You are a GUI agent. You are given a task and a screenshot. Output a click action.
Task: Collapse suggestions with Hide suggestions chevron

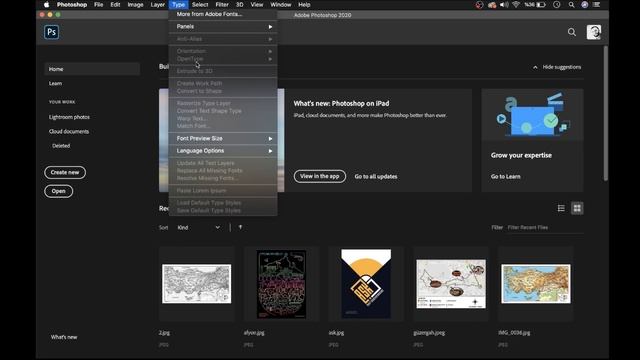(535, 67)
